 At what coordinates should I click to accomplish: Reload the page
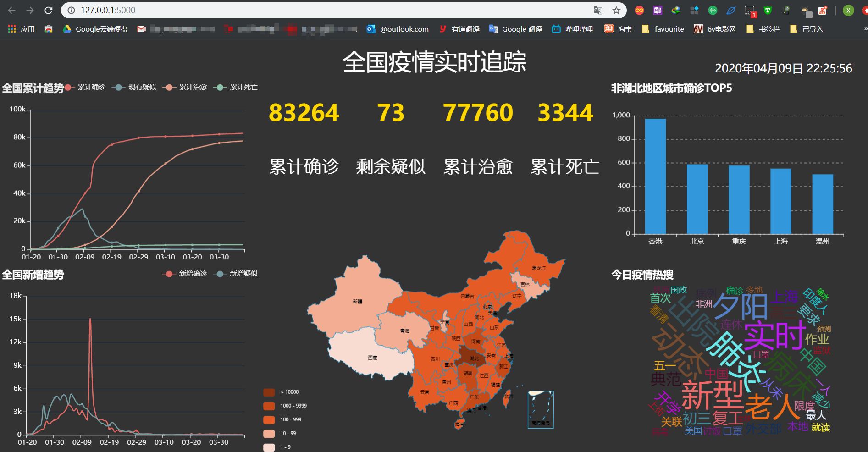48,10
